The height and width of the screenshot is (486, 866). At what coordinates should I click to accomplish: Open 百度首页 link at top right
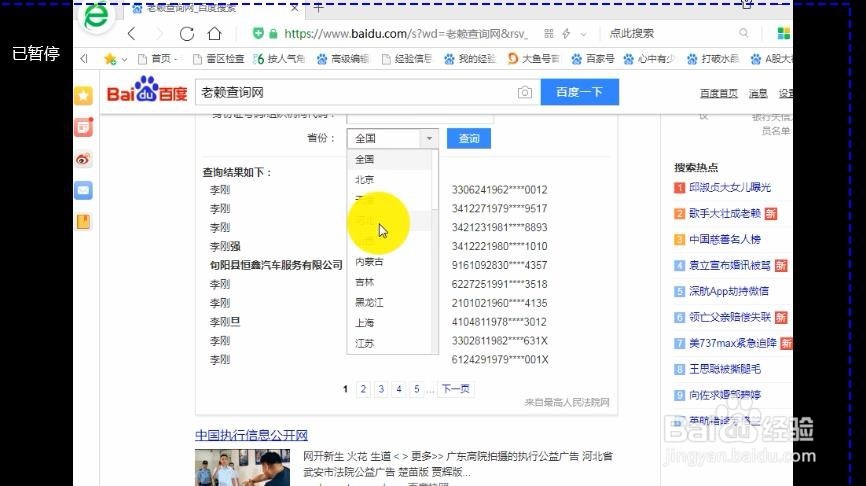(x=719, y=93)
